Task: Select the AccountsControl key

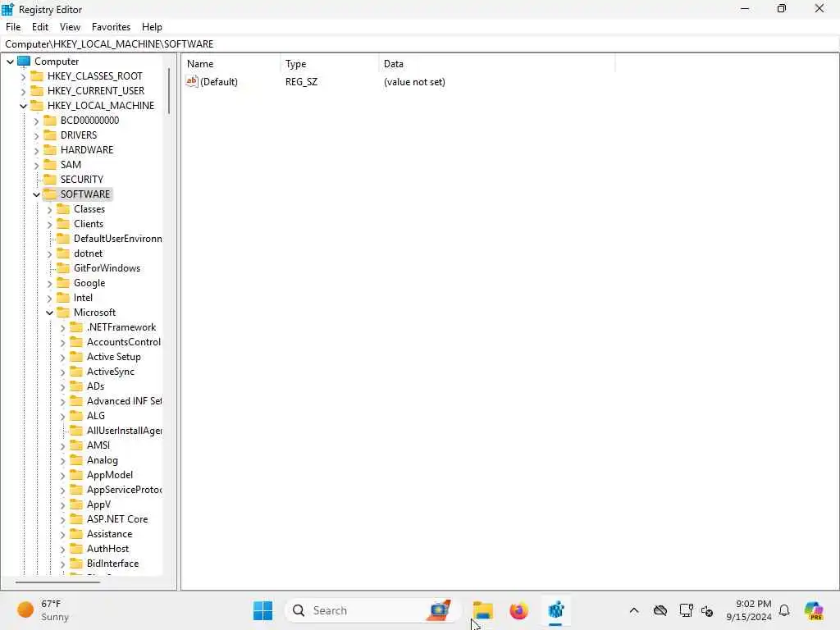Action: [124, 342]
